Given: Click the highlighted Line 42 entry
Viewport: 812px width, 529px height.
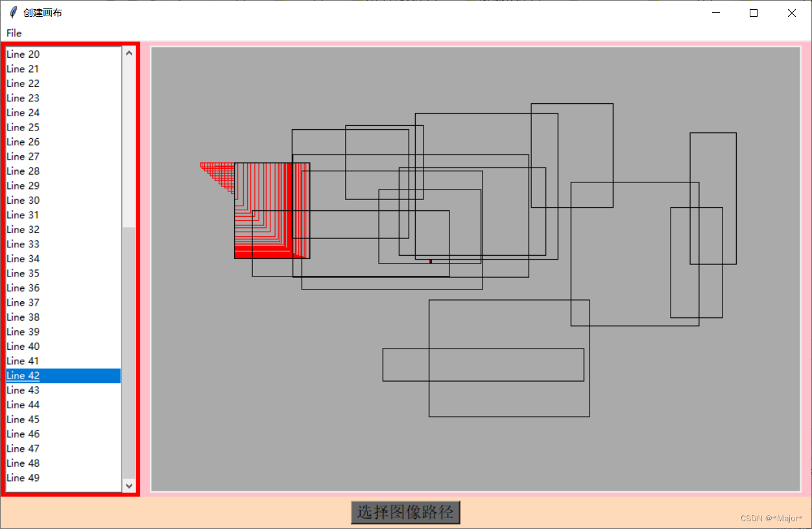Looking at the screenshot, I should click(x=63, y=376).
